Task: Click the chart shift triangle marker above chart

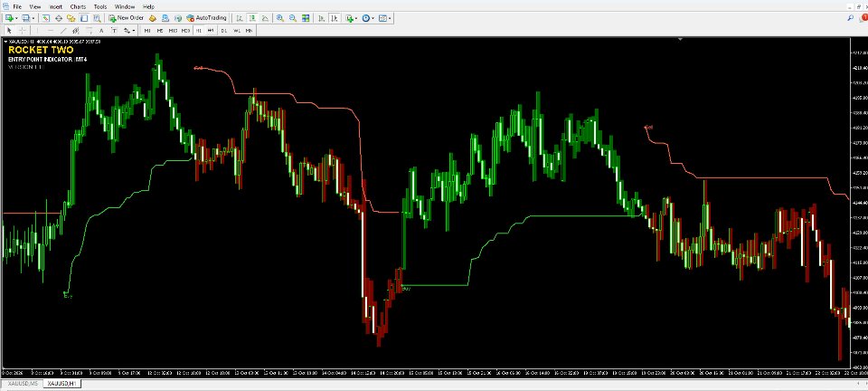Action: [x=680, y=39]
